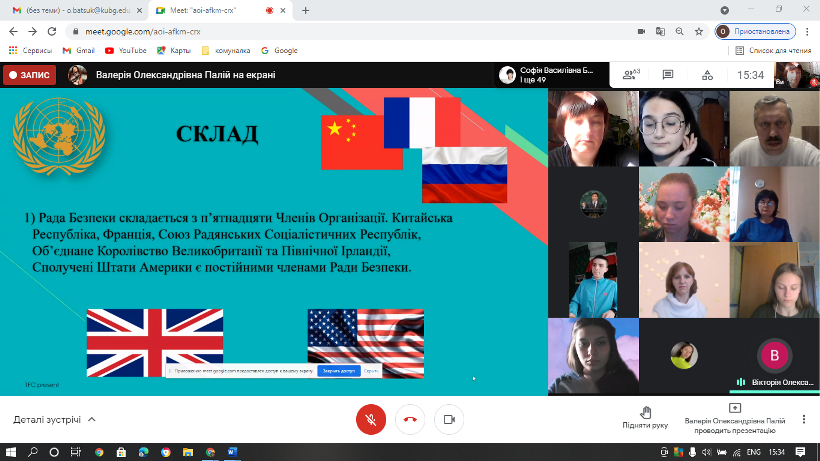The height and width of the screenshot is (461, 820).
Task: Click the ЗАПИС recording indicator
Action: 30,75
